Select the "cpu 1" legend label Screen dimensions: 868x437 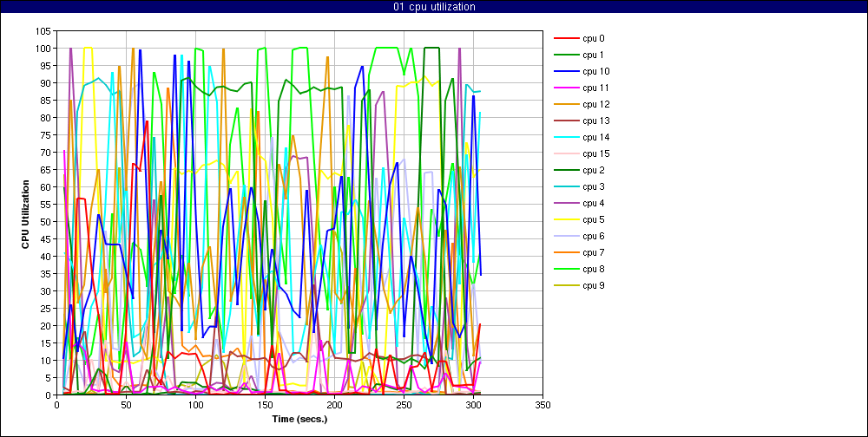click(593, 55)
